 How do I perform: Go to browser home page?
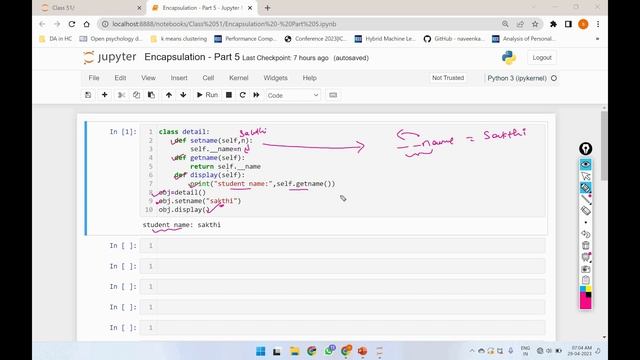[x=87, y=24]
